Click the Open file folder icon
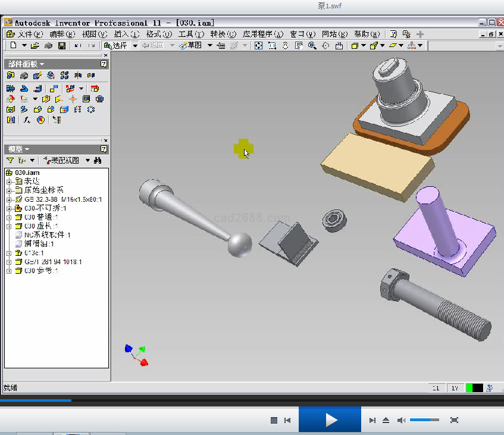 [x=35, y=45]
